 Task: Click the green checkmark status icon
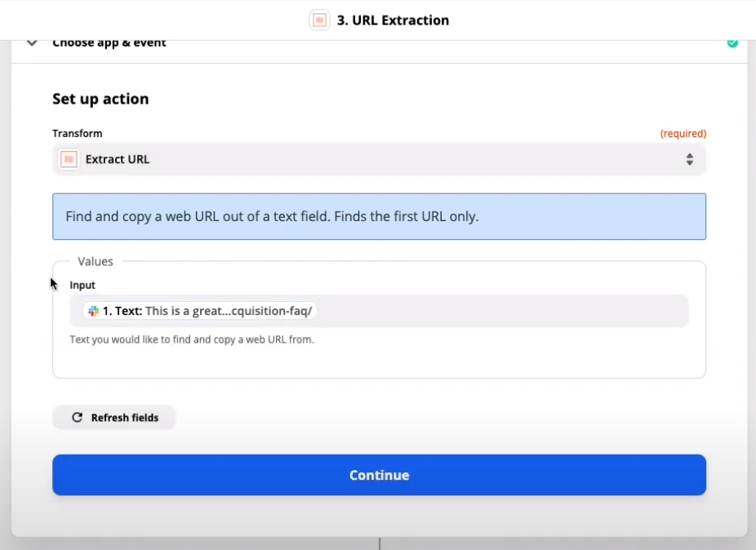(x=732, y=43)
